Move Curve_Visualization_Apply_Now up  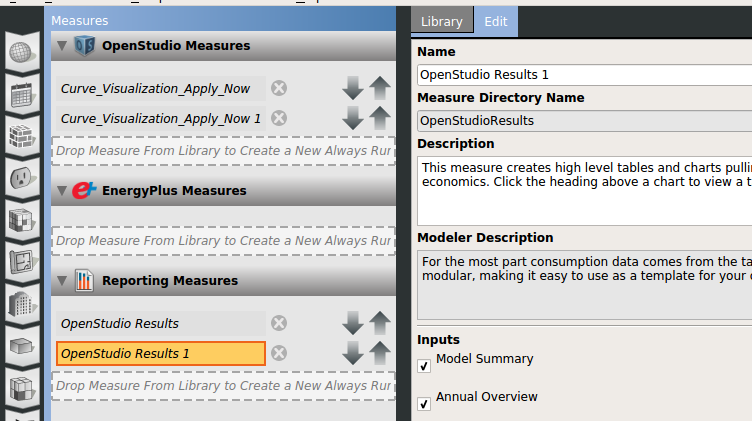(x=380, y=88)
